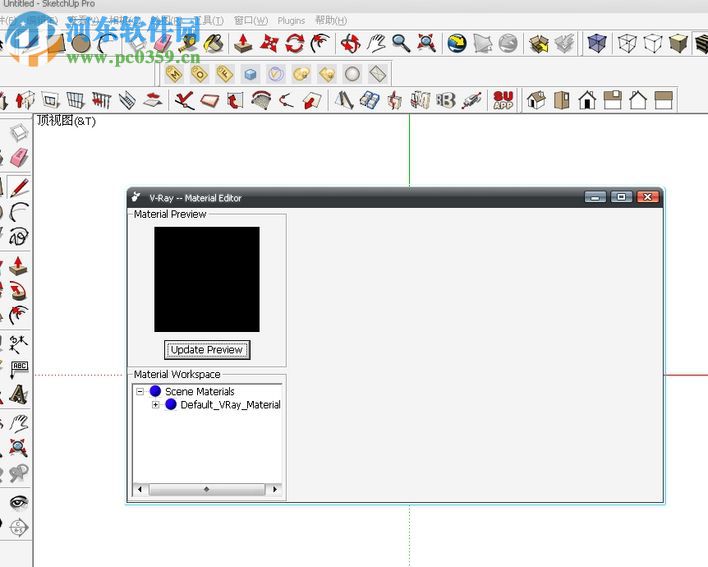
Task: Select the Circle tool in top toolbar
Action: [x=81, y=44]
